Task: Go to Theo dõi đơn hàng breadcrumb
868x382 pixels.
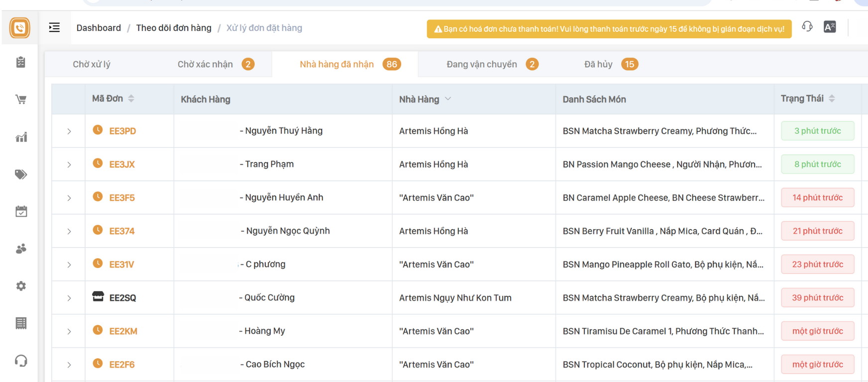Action: 174,28
